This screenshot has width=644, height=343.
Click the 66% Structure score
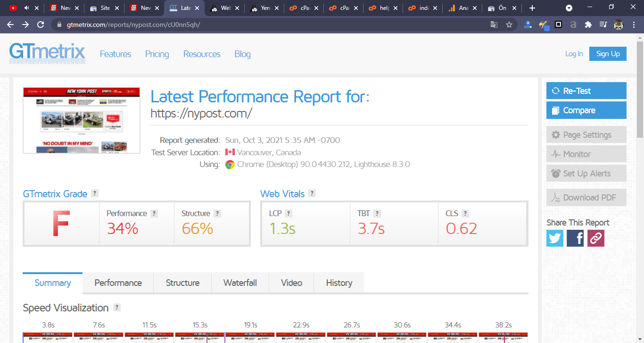(198, 229)
